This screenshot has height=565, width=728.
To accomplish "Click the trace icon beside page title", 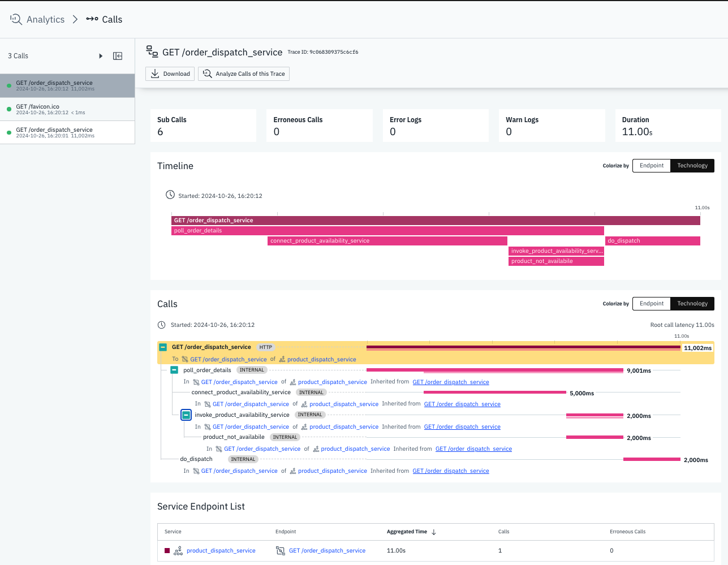I will tap(152, 51).
